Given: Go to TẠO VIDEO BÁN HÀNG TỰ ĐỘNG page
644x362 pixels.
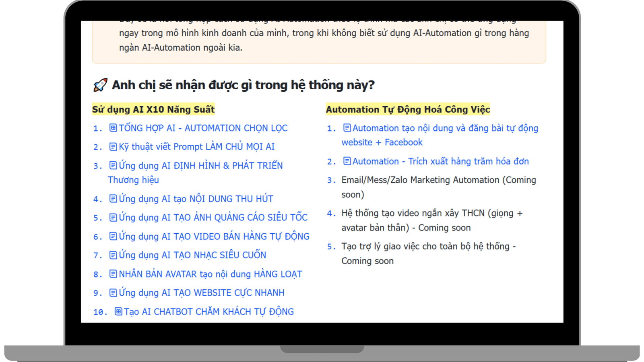Looking at the screenshot, I should click(214, 237).
